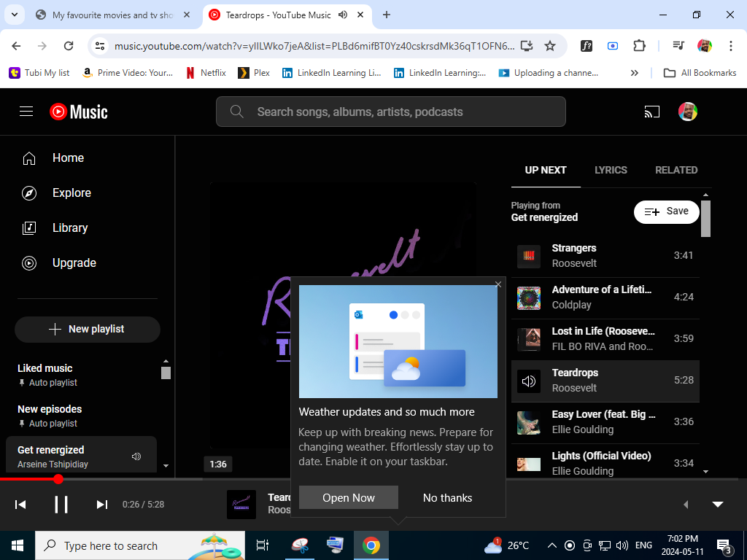The height and width of the screenshot is (560, 747).
Task: Expand hidden bookmarks overflow chevron
Action: pyautogui.click(x=635, y=73)
